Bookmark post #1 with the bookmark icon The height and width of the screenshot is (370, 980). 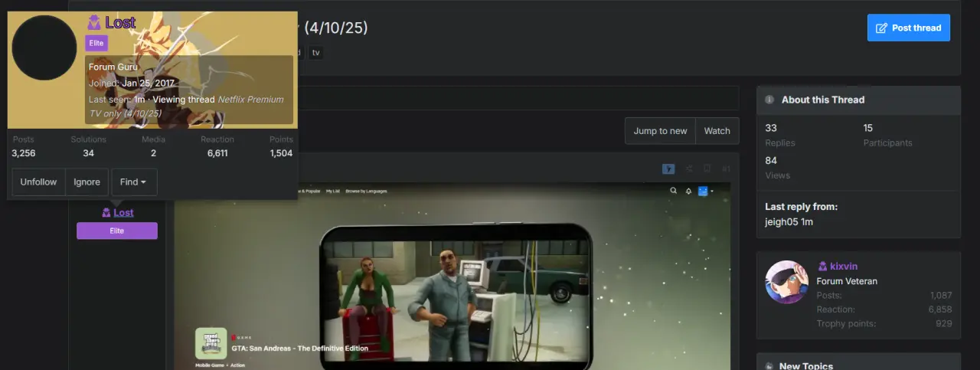pos(707,169)
